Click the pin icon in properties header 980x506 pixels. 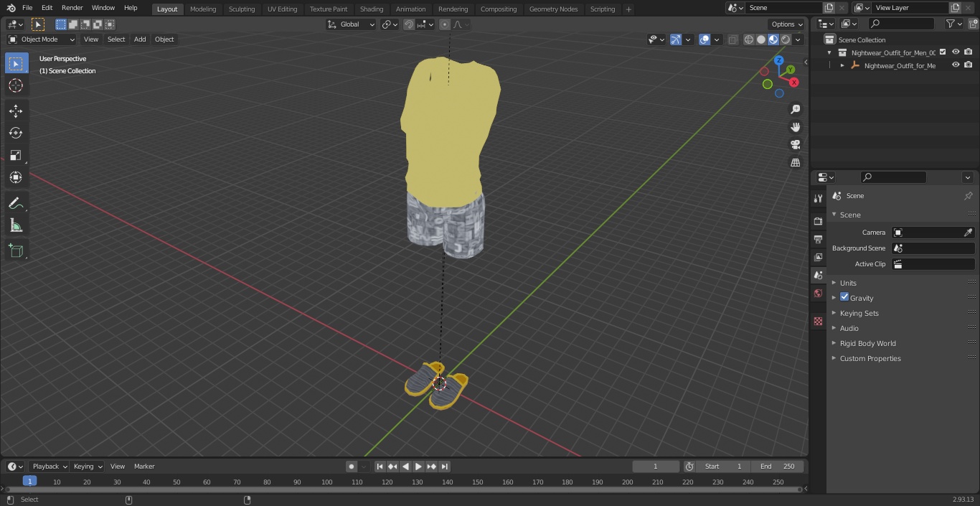[x=968, y=196]
